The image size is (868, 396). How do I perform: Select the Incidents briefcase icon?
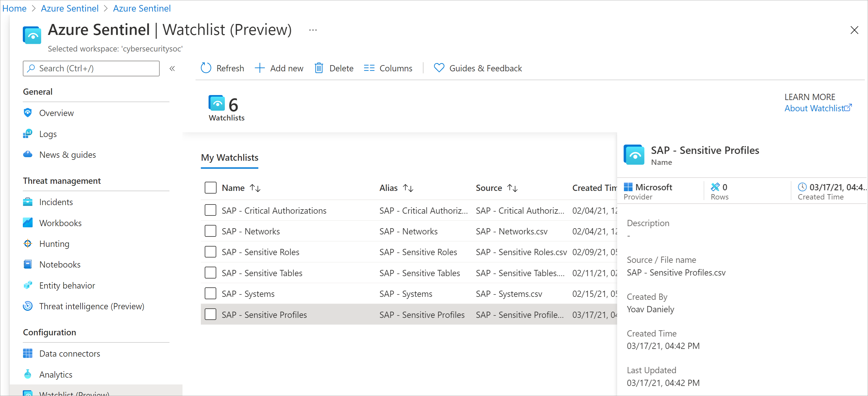(28, 202)
